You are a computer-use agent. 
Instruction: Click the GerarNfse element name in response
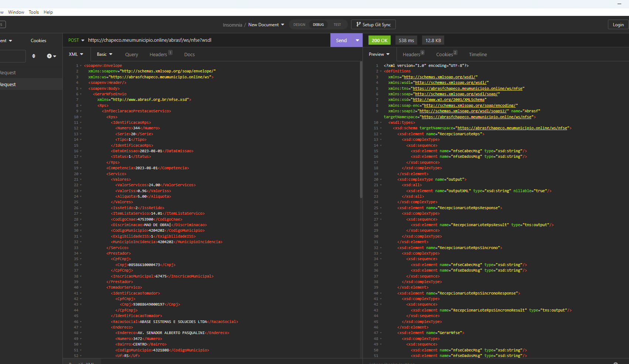(450, 333)
